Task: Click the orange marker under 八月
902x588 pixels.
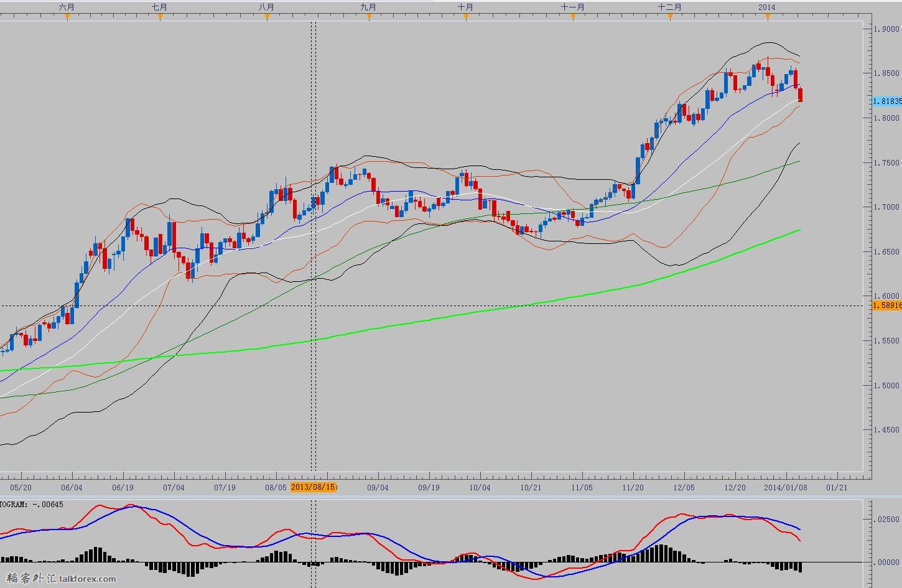Action: tap(267, 17)
